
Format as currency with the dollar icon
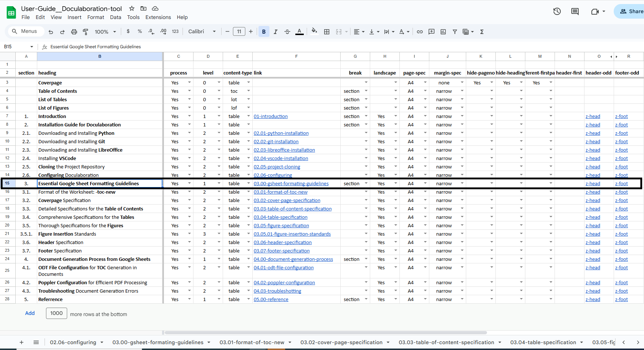pos(128,31)
